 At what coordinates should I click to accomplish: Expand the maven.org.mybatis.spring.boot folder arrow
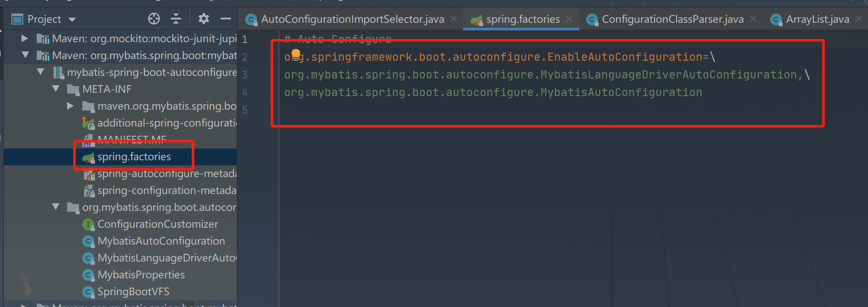70,106
